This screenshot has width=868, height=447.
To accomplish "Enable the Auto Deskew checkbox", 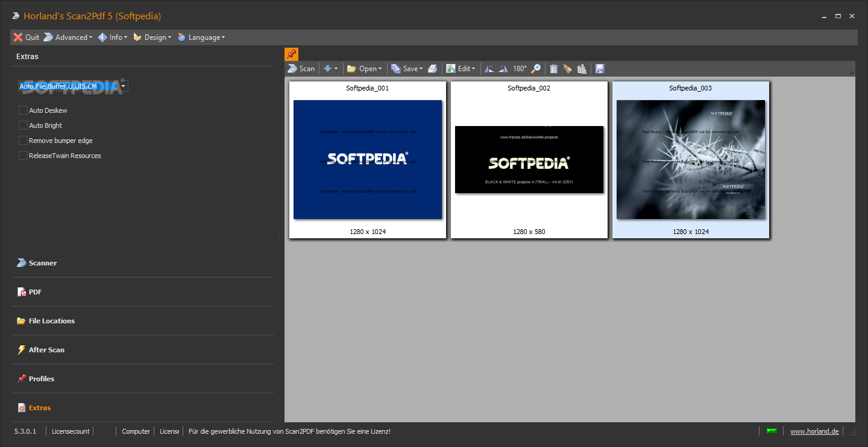I will coord(24,110).
